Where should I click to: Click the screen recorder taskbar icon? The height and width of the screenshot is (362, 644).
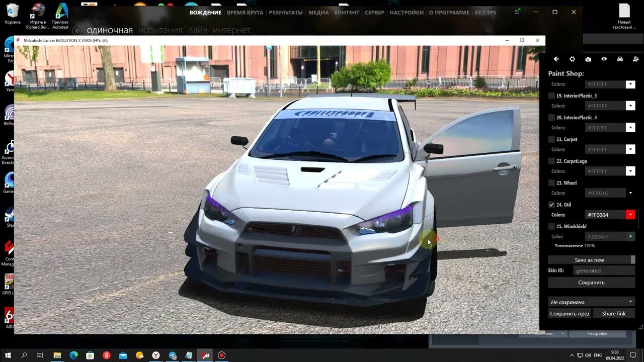coord(221,355)
